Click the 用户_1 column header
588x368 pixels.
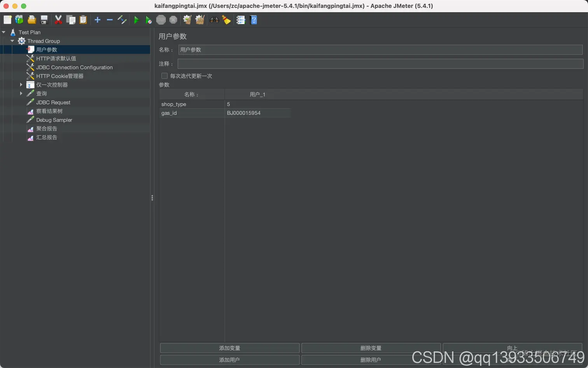click(257, 94)
